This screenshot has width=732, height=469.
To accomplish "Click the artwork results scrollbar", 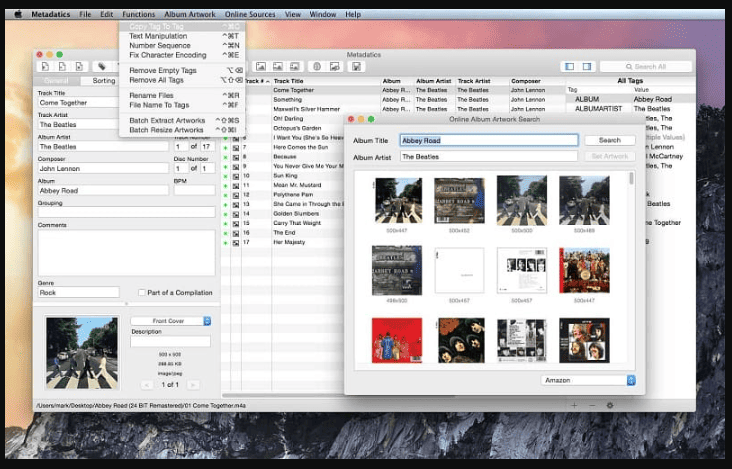I will (x=631, y=178).
